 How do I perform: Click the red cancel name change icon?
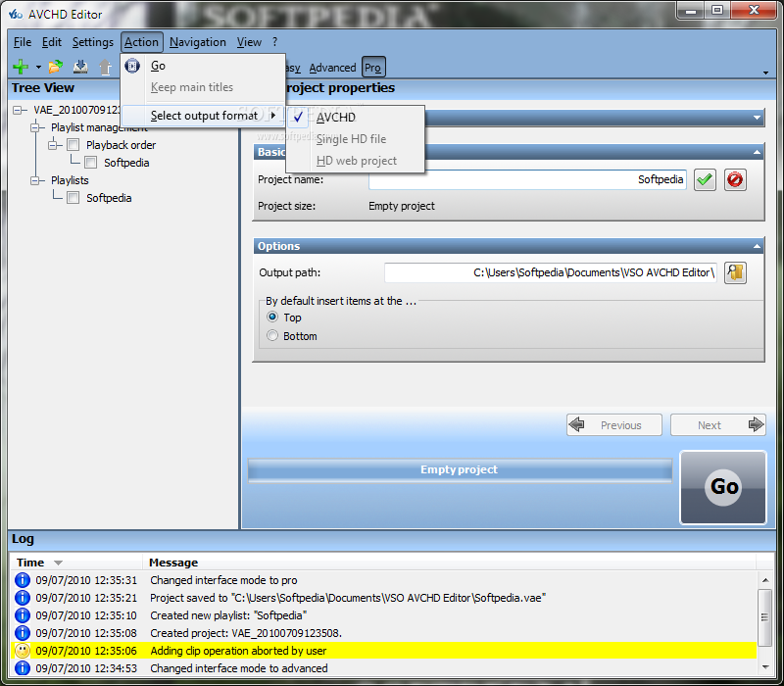pyautogui.click(x=735, y=180)
